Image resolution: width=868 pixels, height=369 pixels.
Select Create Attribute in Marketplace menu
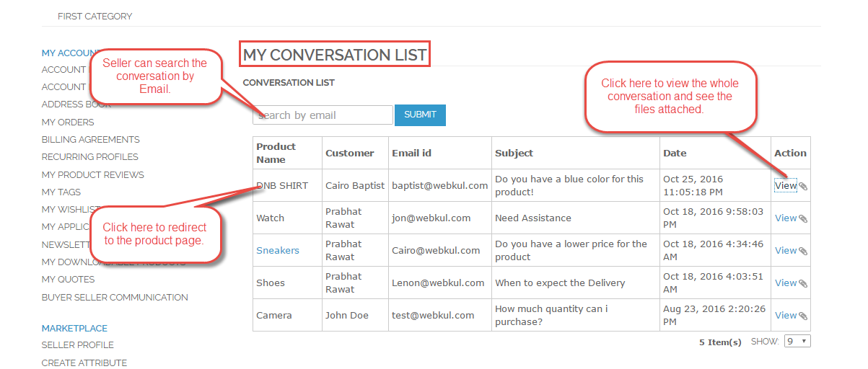[84, 363]
